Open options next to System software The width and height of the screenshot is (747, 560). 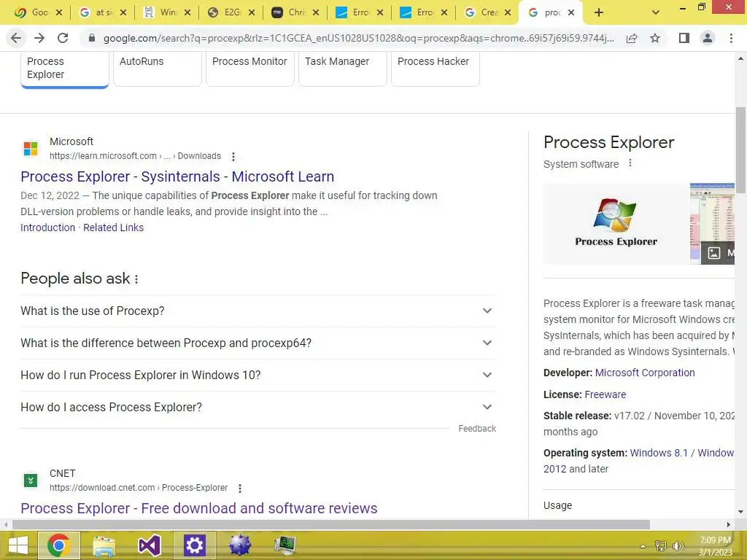630,163
